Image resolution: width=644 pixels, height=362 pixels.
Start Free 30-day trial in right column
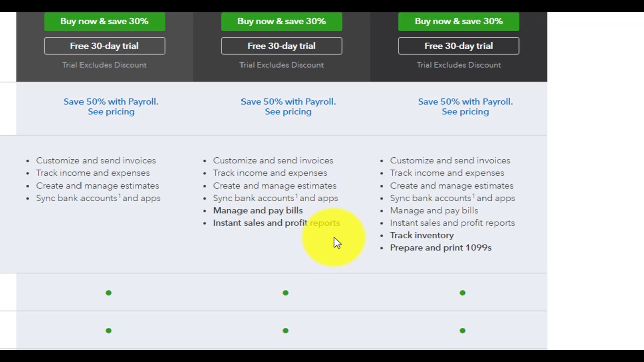(x=458, y=46)
